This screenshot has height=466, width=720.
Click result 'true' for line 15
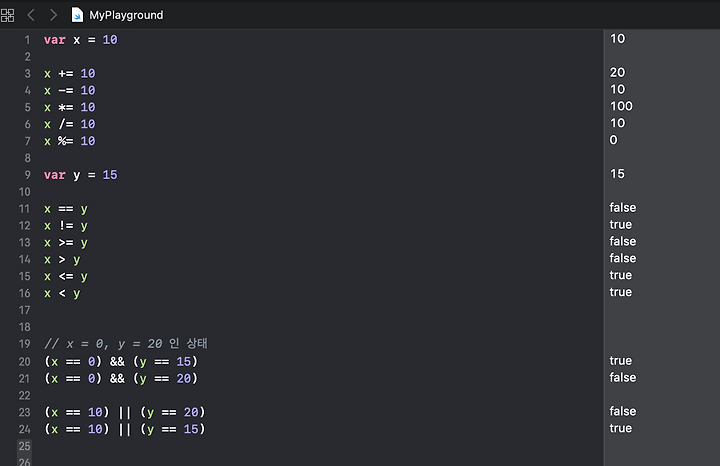click(x=621, y=275)
